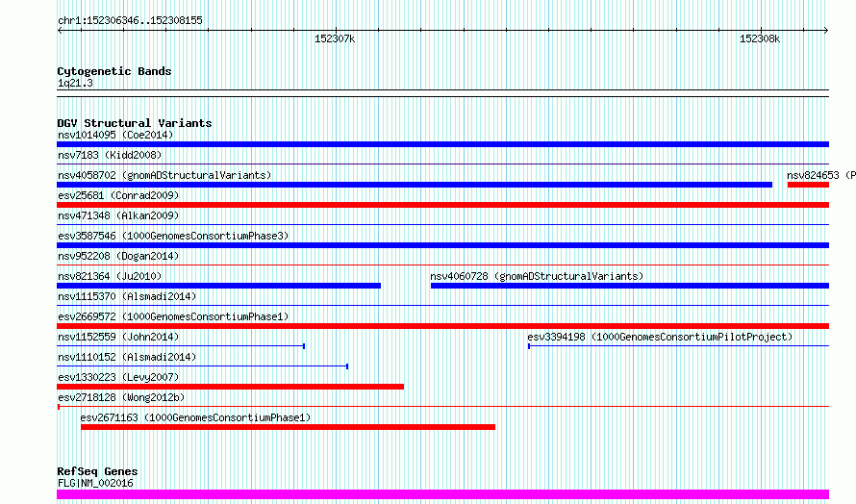The image size is (856, 504).
Task: Select the magenta FLG gene bar
Action: click(442, 494)
